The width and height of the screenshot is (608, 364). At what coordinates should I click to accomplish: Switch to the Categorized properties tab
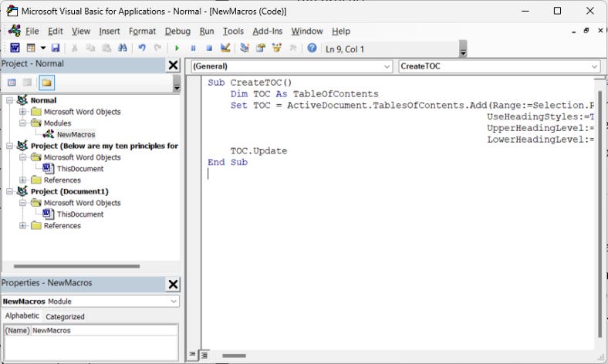pos(65,317)
